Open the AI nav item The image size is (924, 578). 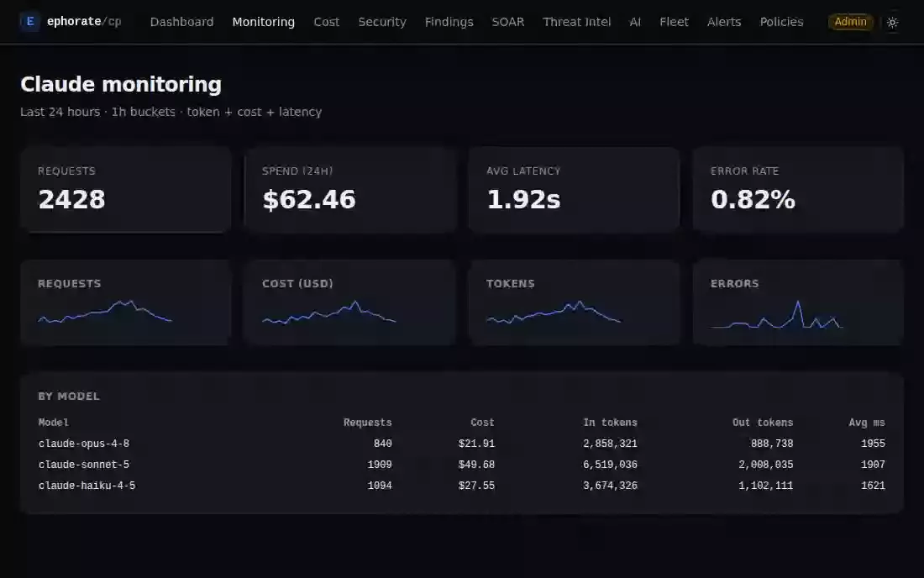635,22
